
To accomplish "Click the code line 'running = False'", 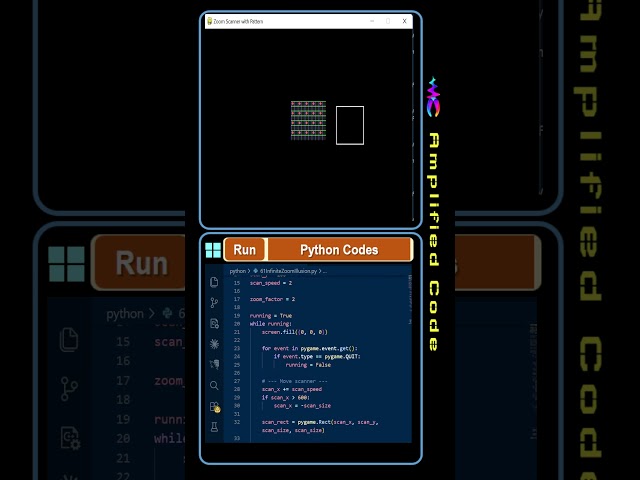I will tap(308, 364).
